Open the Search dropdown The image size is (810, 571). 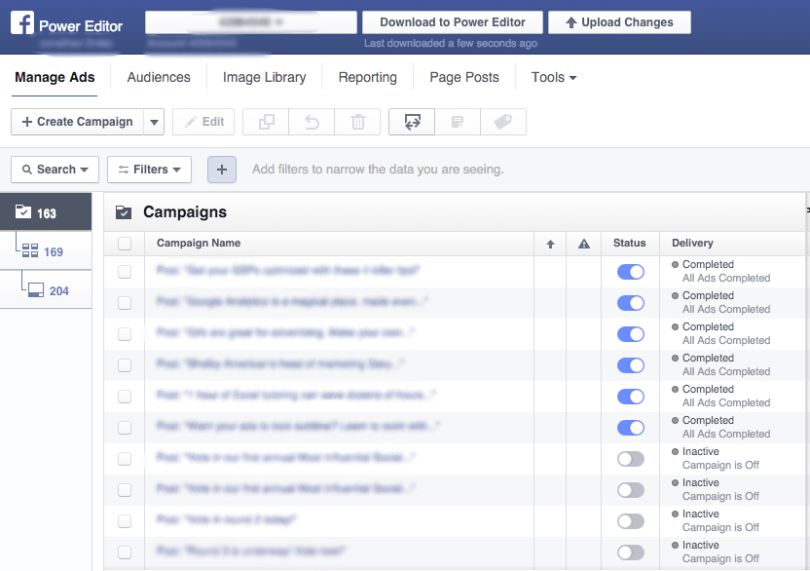pos(55,169)
